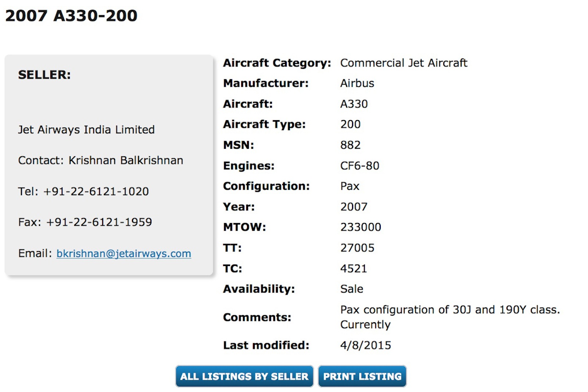Click the Availability value Sale

tap(352, 289)
